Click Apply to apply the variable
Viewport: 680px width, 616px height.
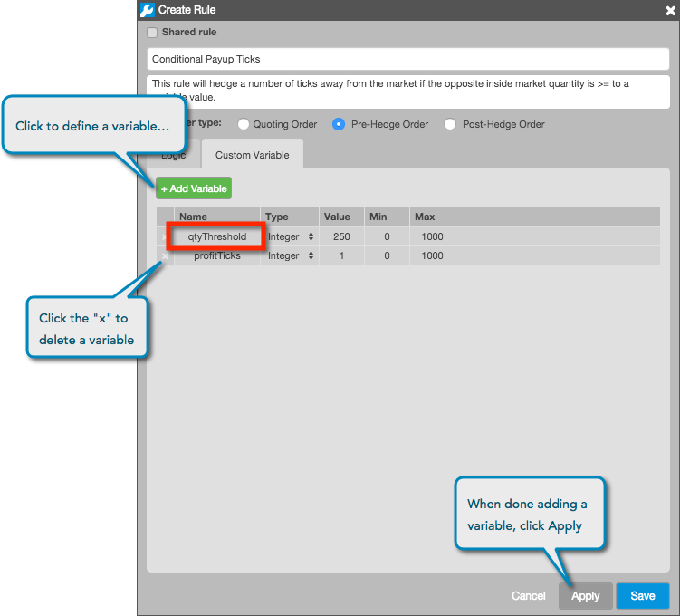pyautogui.click(x=586, y=596)
